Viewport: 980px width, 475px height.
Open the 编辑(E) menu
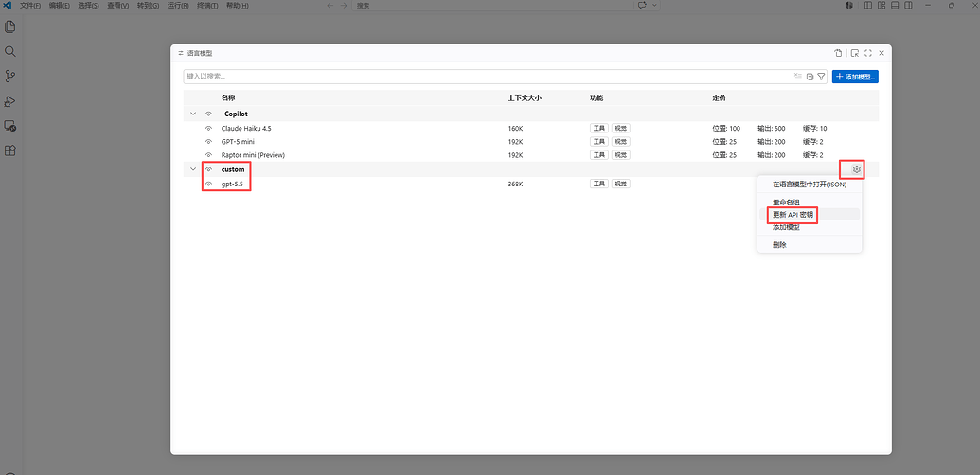tap(60, 5)
